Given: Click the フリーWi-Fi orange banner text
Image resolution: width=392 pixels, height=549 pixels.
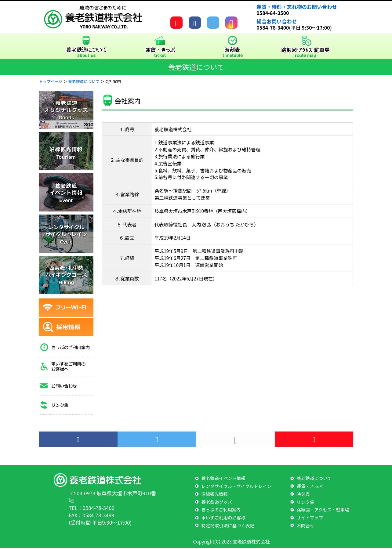Looking at the screenshot, I should tap(71, 307).
